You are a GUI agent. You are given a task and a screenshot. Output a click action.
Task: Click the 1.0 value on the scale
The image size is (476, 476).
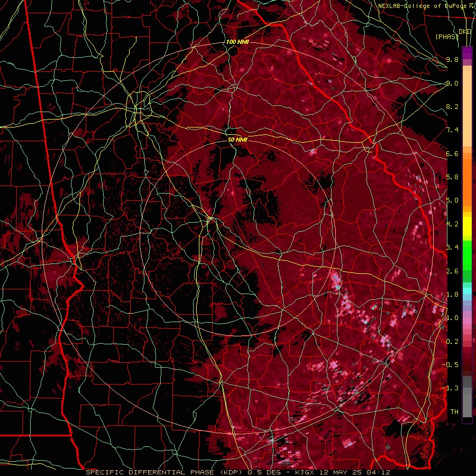click(x=452, y=318)
